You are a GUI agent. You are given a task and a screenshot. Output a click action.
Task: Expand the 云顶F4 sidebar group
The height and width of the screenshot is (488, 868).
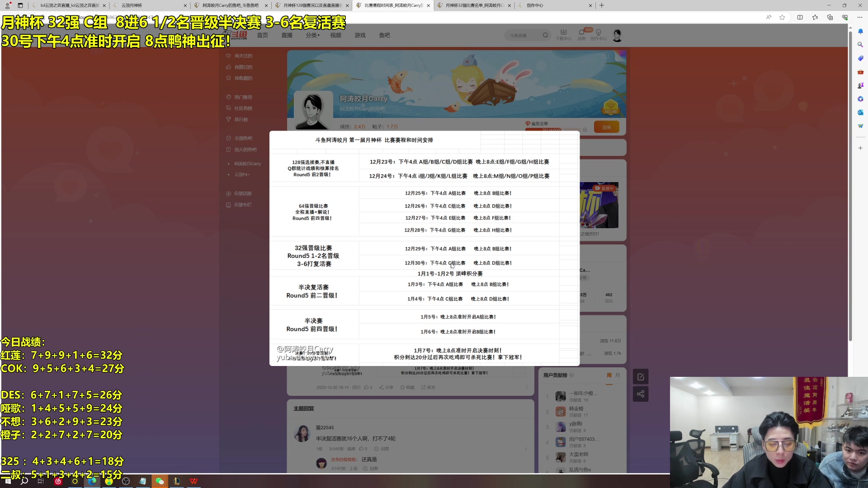[x=242, y=174]
